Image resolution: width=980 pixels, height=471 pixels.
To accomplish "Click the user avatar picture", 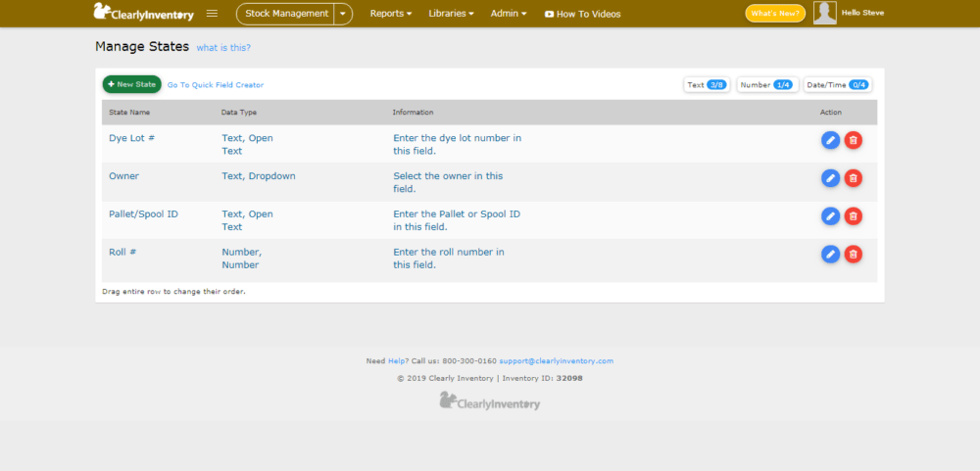I will (x=825, y=13).
